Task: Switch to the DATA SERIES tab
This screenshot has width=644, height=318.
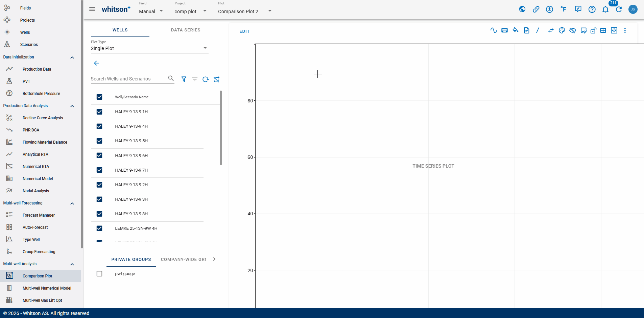Action: 186,30
